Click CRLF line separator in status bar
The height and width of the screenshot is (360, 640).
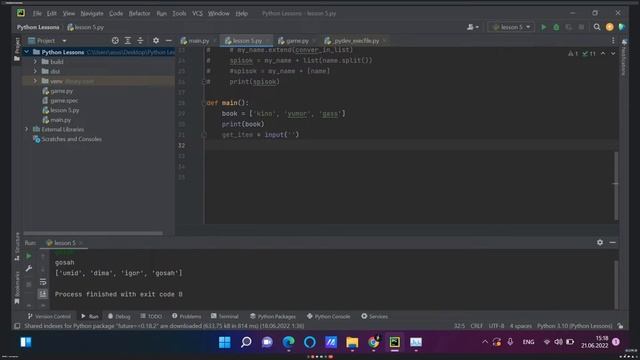476,326
